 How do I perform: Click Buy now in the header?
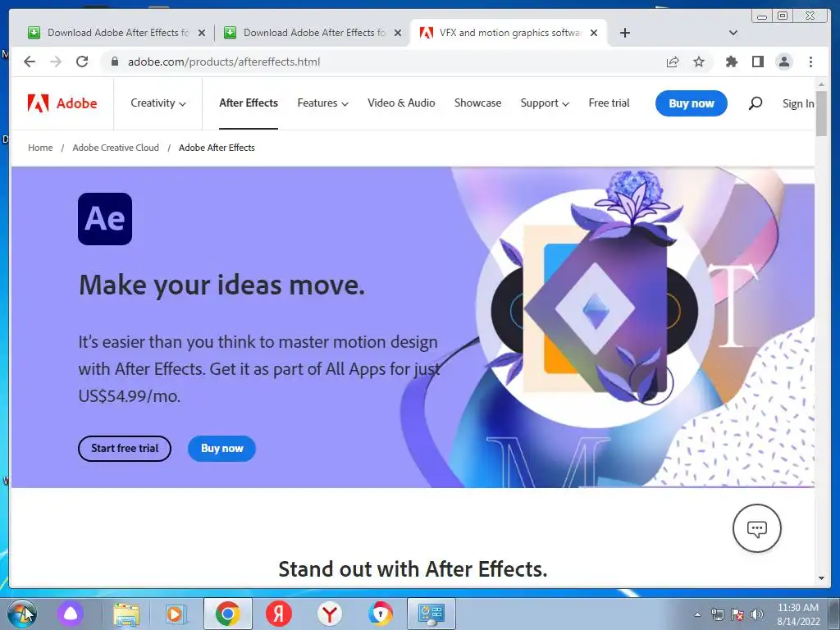[691, 103]
